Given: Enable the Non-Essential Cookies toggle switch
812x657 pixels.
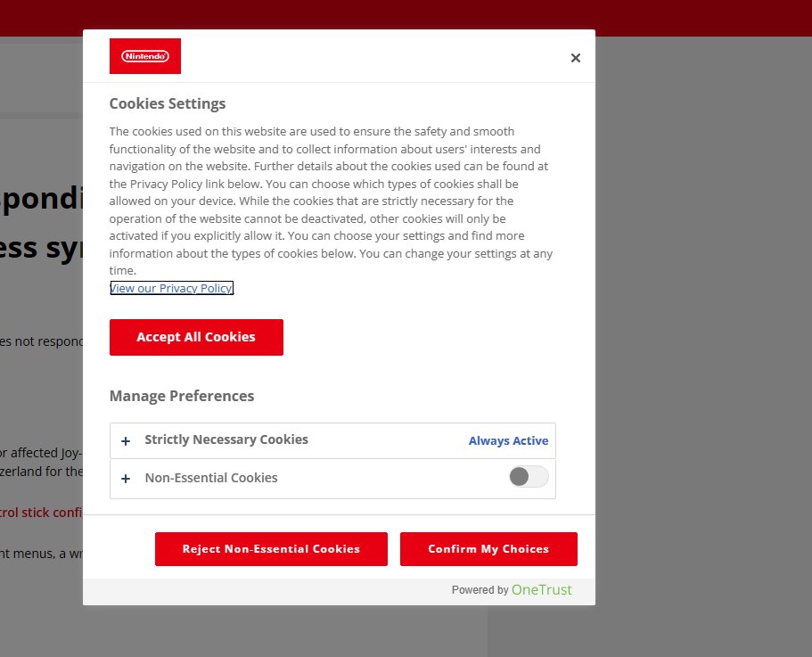Looking at the screenshot, I should click(529, 477).
